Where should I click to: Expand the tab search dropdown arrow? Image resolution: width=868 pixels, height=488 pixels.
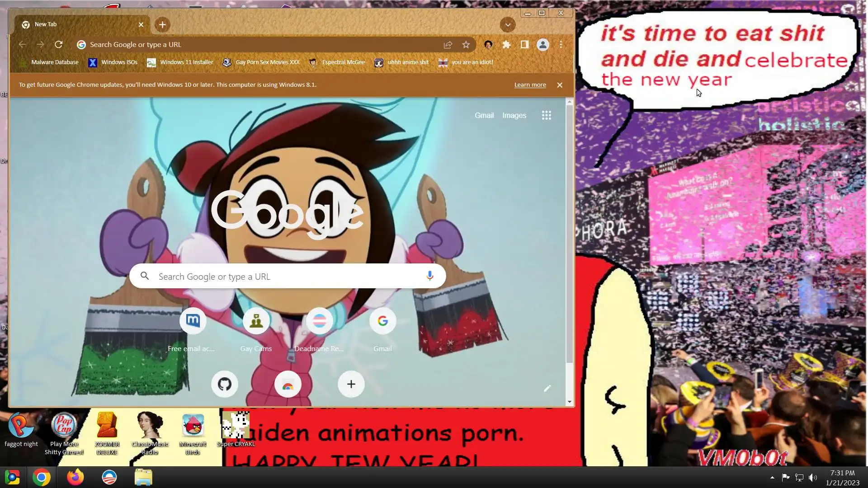point(508,24)
